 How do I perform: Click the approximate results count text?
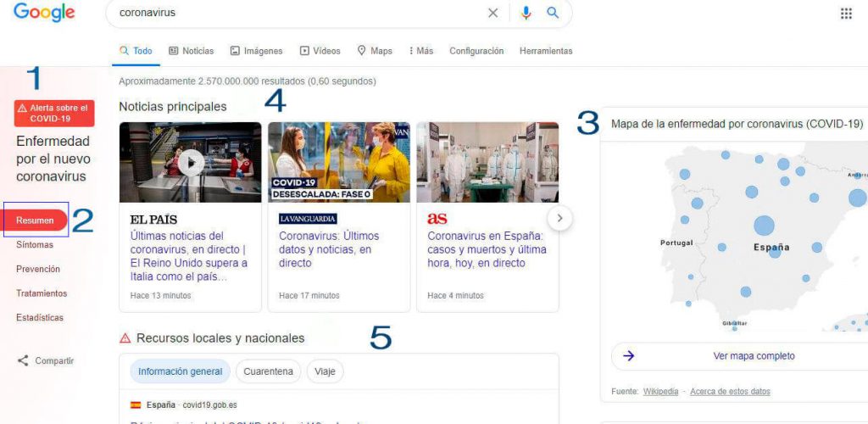(x=248, y=81)
